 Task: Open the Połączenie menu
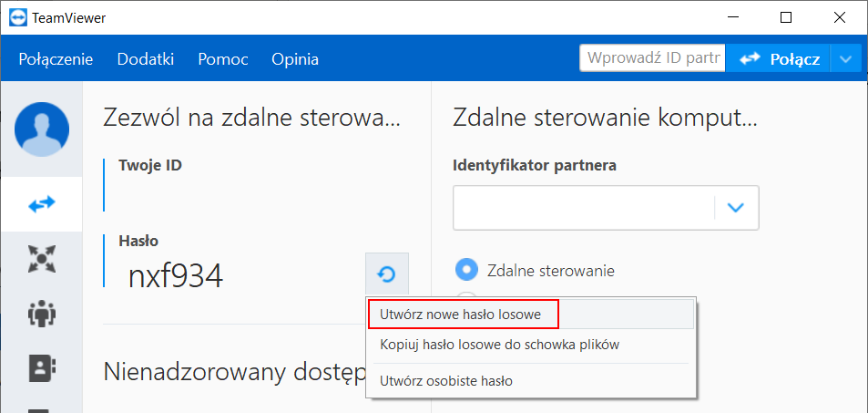(x=56, y=59)
